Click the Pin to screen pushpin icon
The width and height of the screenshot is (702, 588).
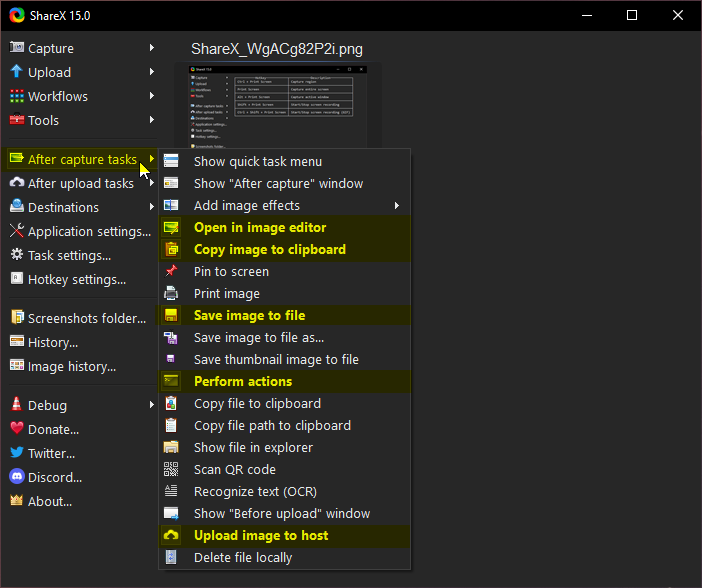click(171, 271)
